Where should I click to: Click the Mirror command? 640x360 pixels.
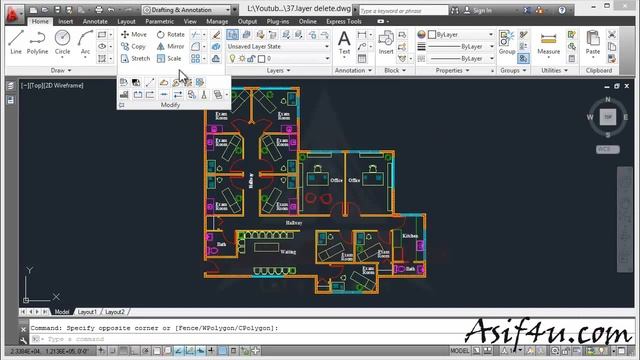click(171, 47)
